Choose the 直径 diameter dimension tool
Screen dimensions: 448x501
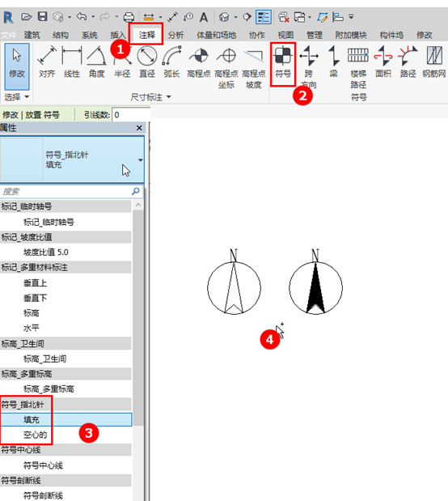pos(147,62)
